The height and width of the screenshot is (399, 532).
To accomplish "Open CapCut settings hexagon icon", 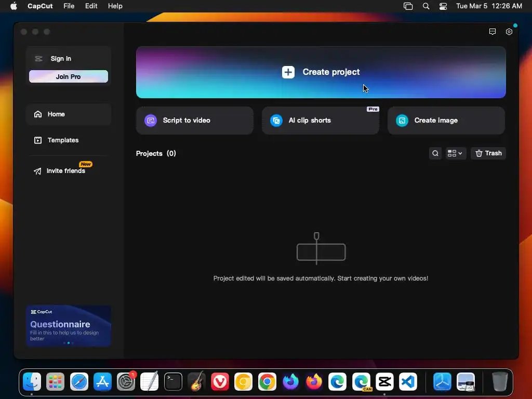I will pos(509,32).
